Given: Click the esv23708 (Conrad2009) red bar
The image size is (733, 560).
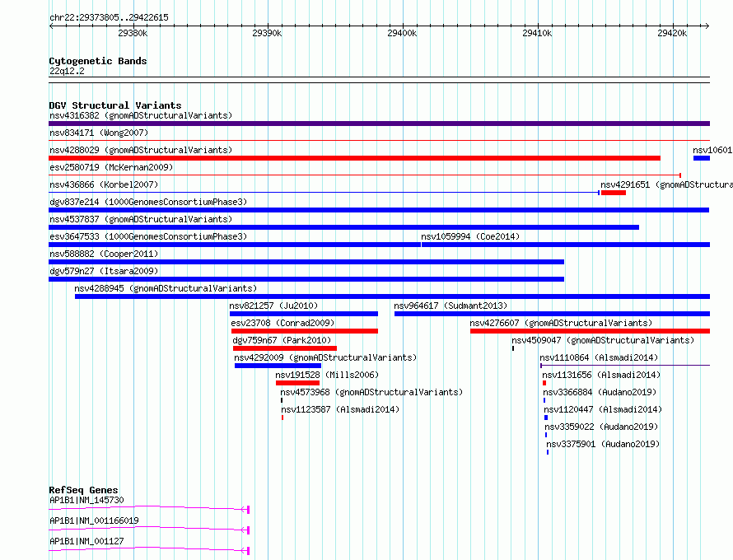Looking at the screenshot, I should pyautogui.click(x=305, y=331).
